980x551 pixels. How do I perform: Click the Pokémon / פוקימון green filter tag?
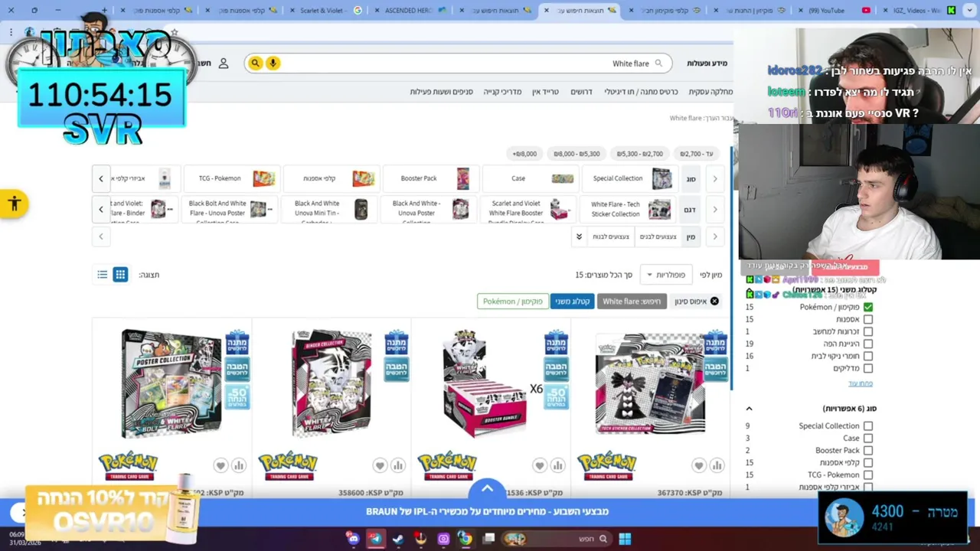[x=512, y=302]
